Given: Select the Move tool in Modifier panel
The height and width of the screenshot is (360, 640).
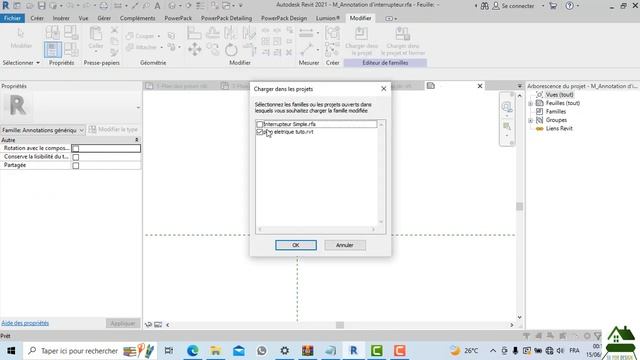Looking at the screenshot, I should 195,50.
